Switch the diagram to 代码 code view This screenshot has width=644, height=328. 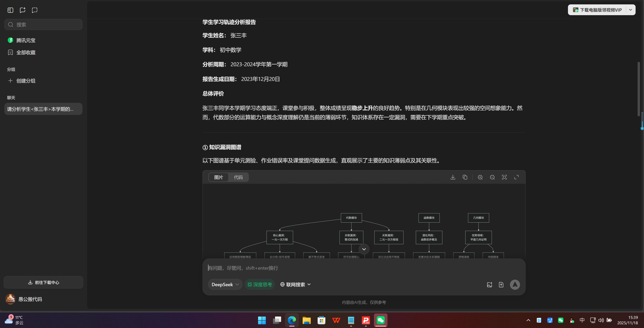pyautogui.click(x=238, y=177)
